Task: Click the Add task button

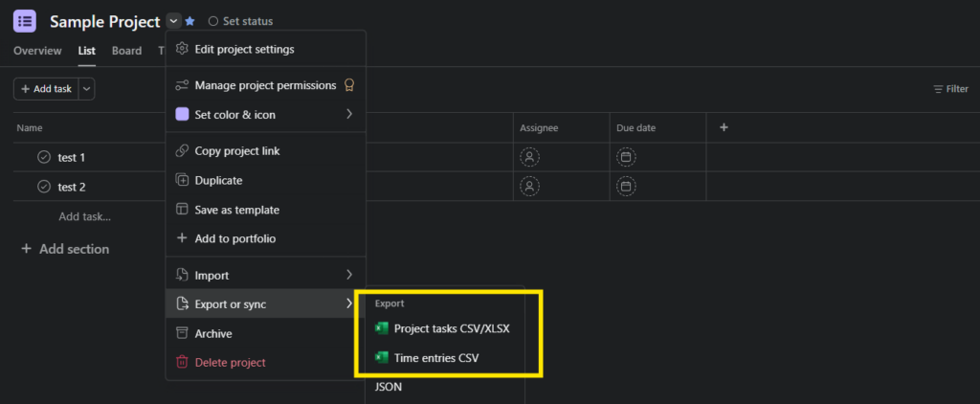Action: [x=45, y=89]
